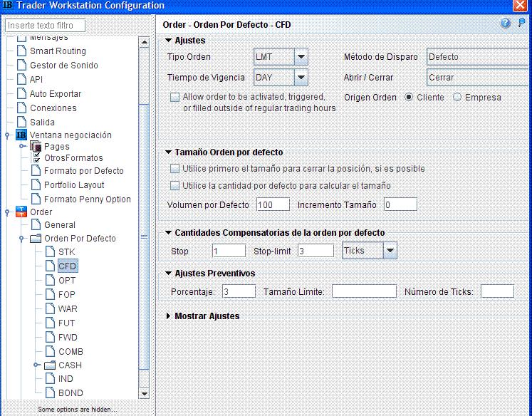Click the filter text input field

(45, 26)
